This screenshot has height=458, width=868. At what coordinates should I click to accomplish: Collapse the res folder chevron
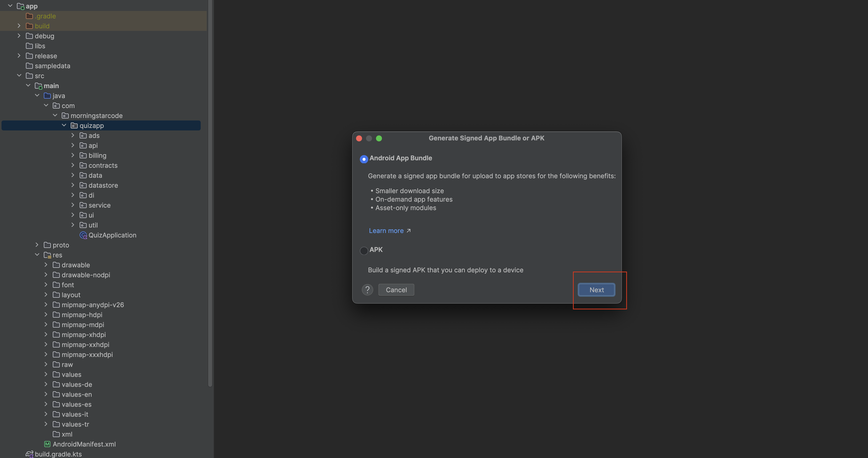tap(37, 255)
